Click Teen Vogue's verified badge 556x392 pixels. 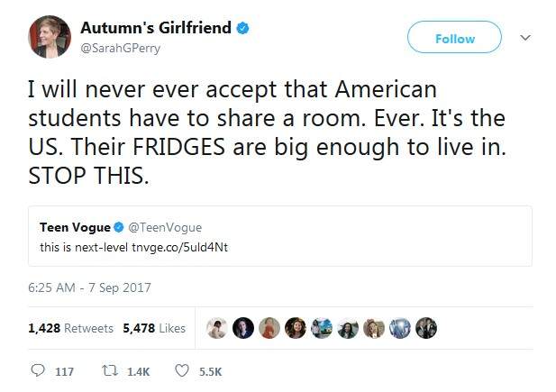click(x=119, y=227)
